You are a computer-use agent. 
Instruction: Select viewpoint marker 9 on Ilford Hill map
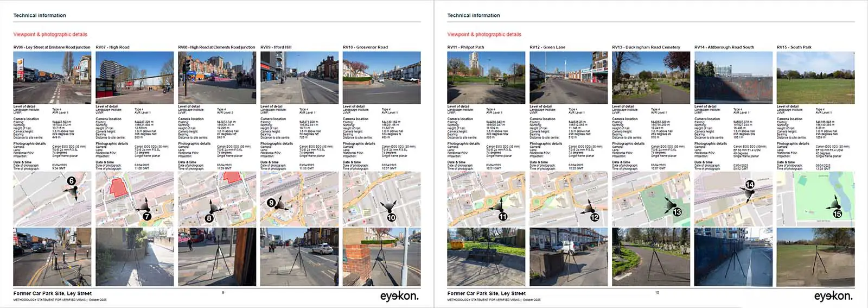pos(271,203)
